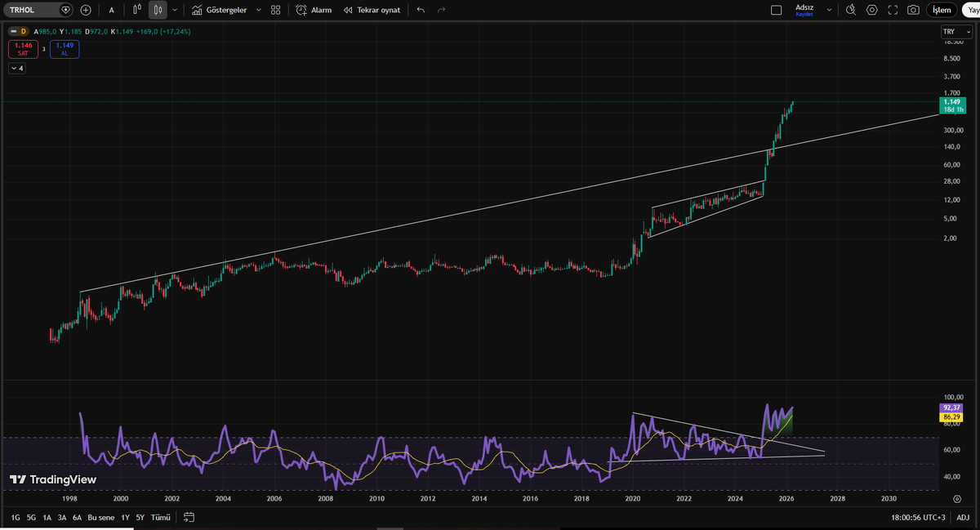
Task: Redo the last chart action
Action: pyautogui.click(x=442, y=10)
